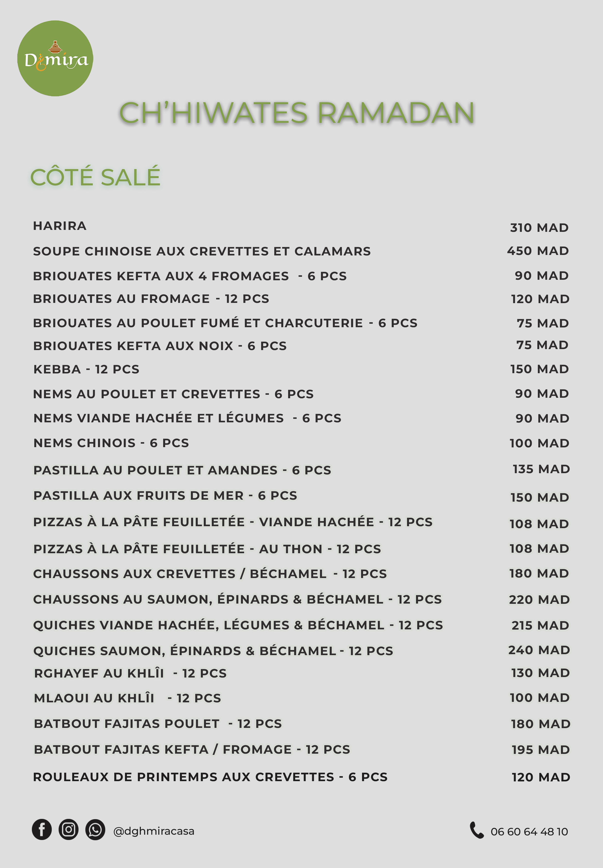The image size is (603, 868).
Task: Select Rouleaux de Printemps aux Crevettes
Action: pyautogui.click(x=211, y=777)
